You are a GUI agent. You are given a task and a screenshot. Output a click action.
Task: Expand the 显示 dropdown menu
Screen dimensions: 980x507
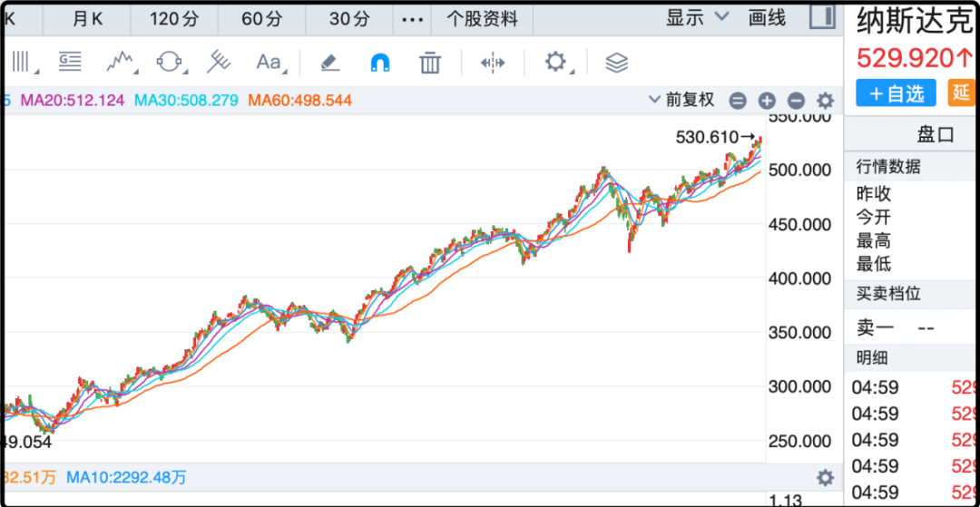point(697,18)
